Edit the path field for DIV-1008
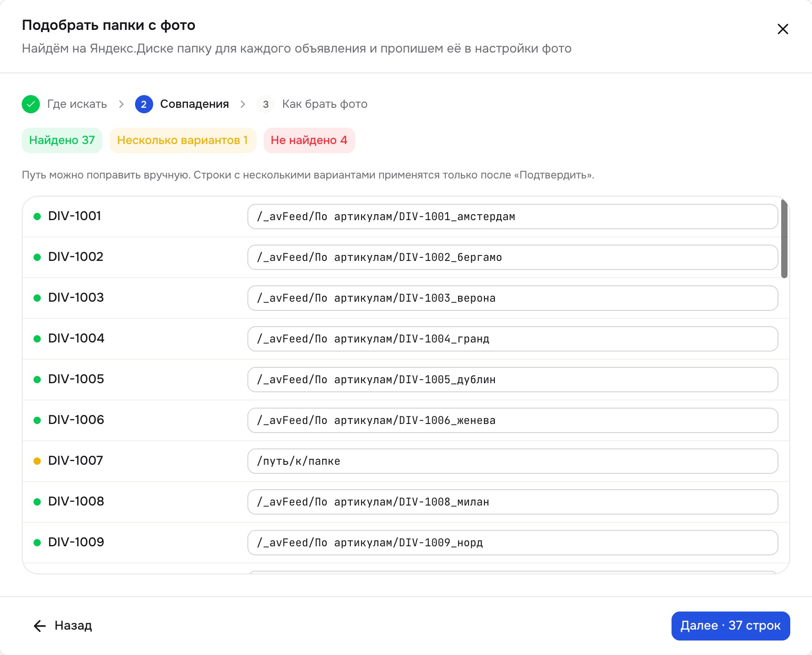Viewport: 812px width, 655px height. coord(512,502)
